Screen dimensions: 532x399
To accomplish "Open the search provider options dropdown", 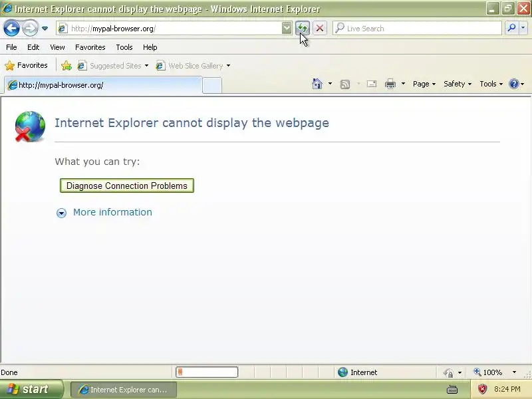I will (x=523, y=28).
